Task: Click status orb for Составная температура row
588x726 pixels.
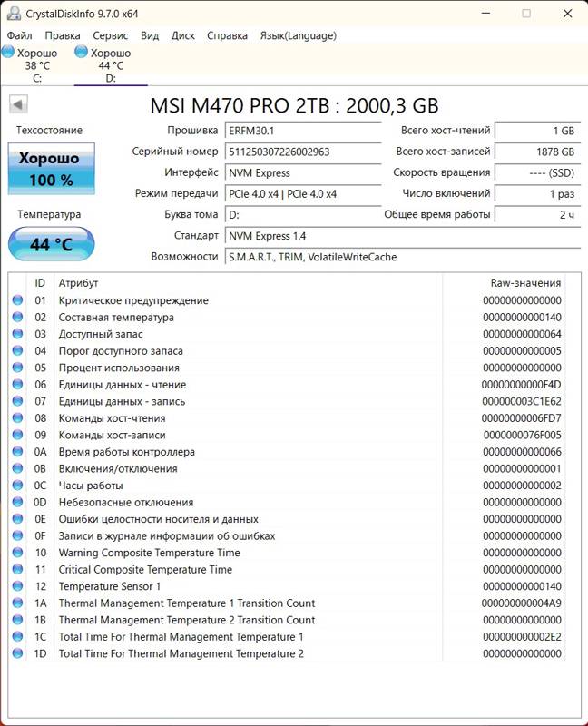Action: (x=18, y=318)
